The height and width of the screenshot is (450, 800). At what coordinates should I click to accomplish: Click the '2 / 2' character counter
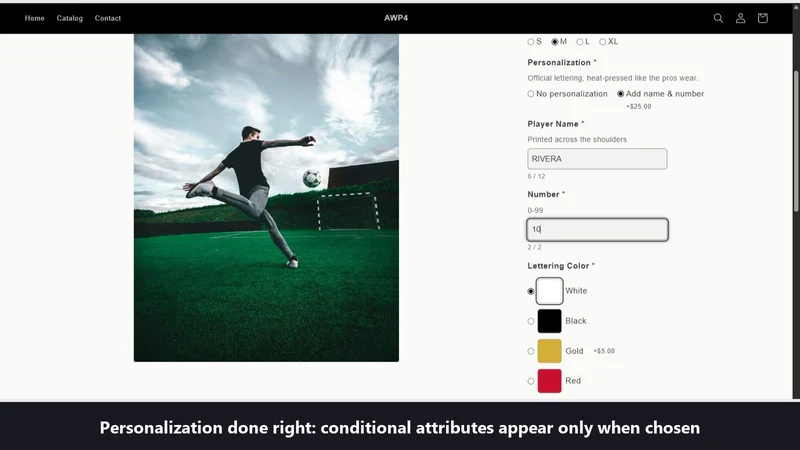pos(534,247)
